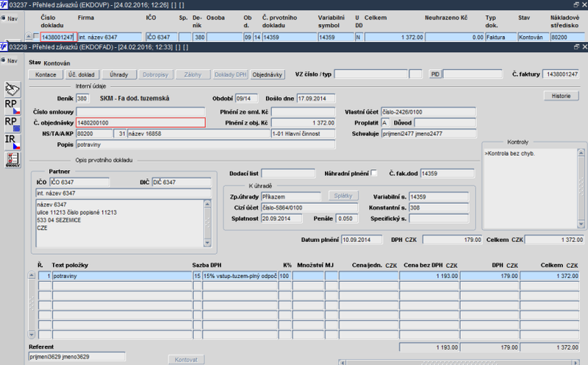Click the Specifický s. empty field
Viewport: 588px width, 365px height.
(x=439, y=218)
